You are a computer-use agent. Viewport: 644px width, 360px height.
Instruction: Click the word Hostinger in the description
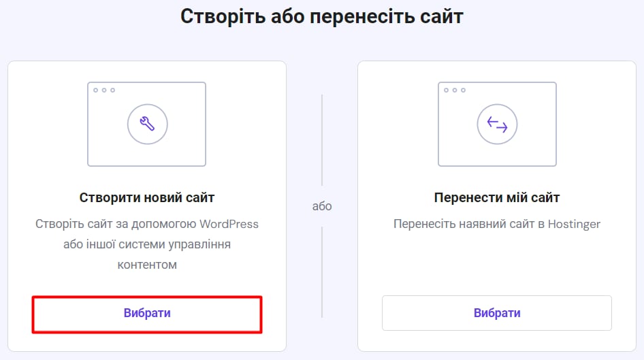point(575,224)
